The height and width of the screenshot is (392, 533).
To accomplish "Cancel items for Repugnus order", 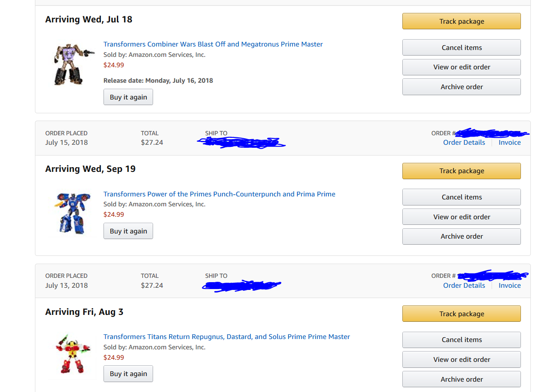I will [461, 340].
